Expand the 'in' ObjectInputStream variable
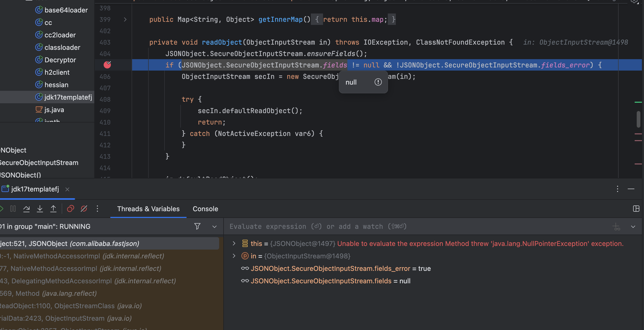644x330 pixels. [234, 256]
